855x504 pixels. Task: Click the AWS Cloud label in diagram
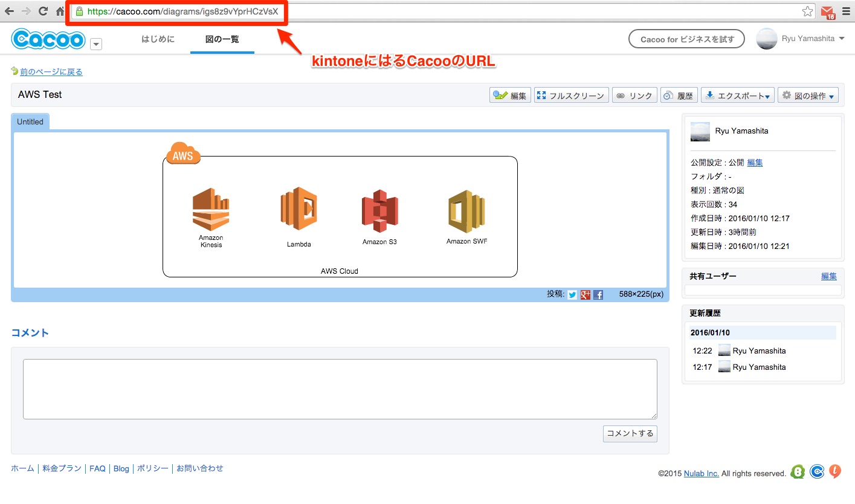click(340, 271)
